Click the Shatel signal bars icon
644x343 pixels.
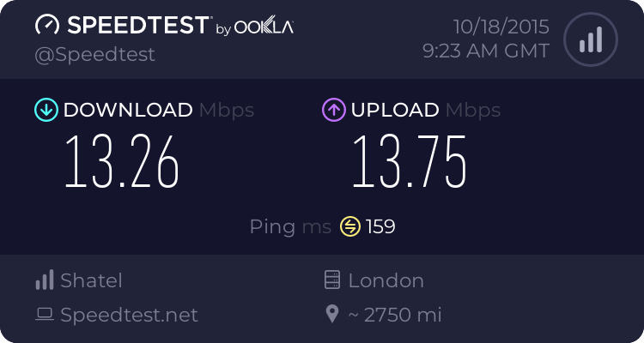[45, 280]
